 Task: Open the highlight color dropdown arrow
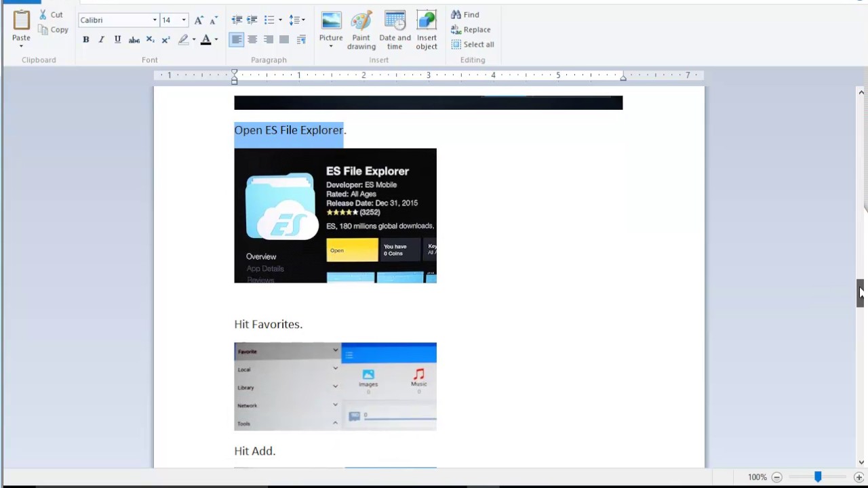point(194,40)
